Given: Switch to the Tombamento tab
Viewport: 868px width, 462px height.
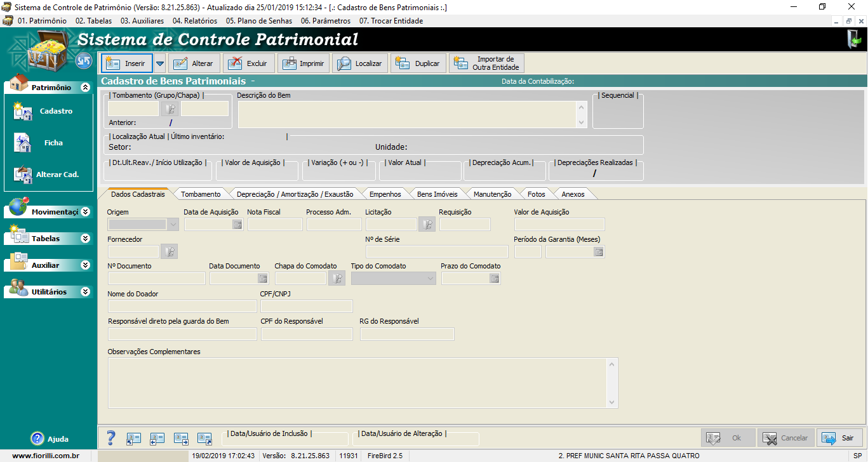Looking at the screenshot, I should tap(201, 194).
